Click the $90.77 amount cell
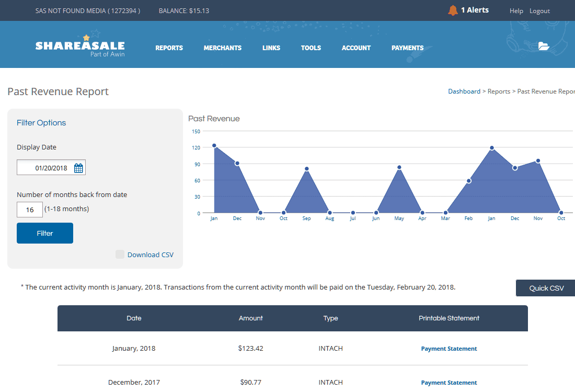This screenshot has height=392, width=575. (x=251, y=383)
